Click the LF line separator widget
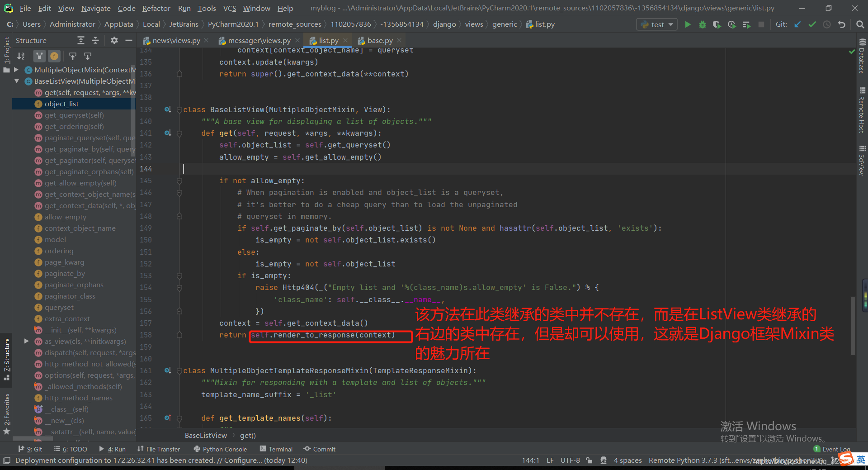The image size is (868, 470). click(x=550, y=460)
